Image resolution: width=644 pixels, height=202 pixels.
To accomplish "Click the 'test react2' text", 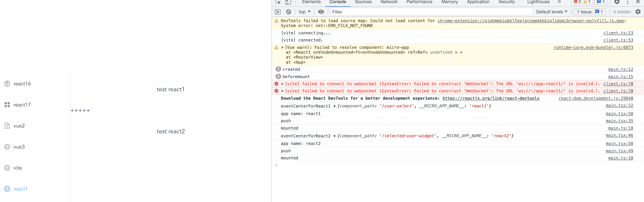I will [x=171, y=131].
